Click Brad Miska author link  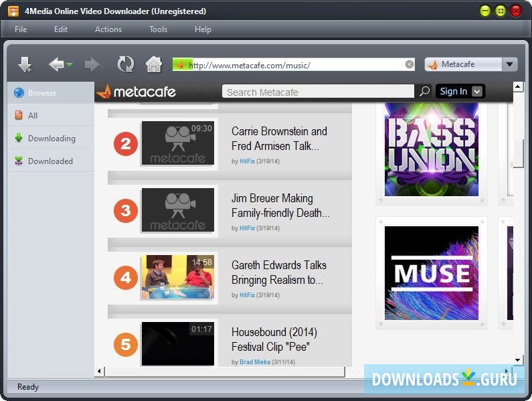click(x=255, y=362)
